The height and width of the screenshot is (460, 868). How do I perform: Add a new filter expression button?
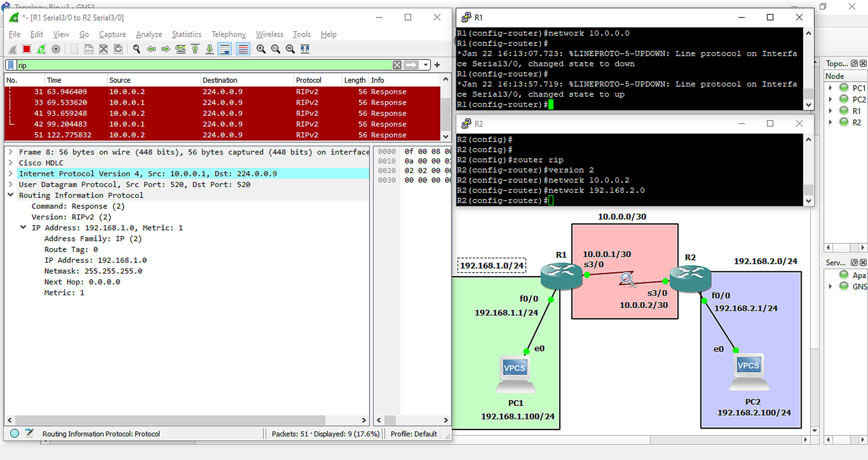click(437, 65)
